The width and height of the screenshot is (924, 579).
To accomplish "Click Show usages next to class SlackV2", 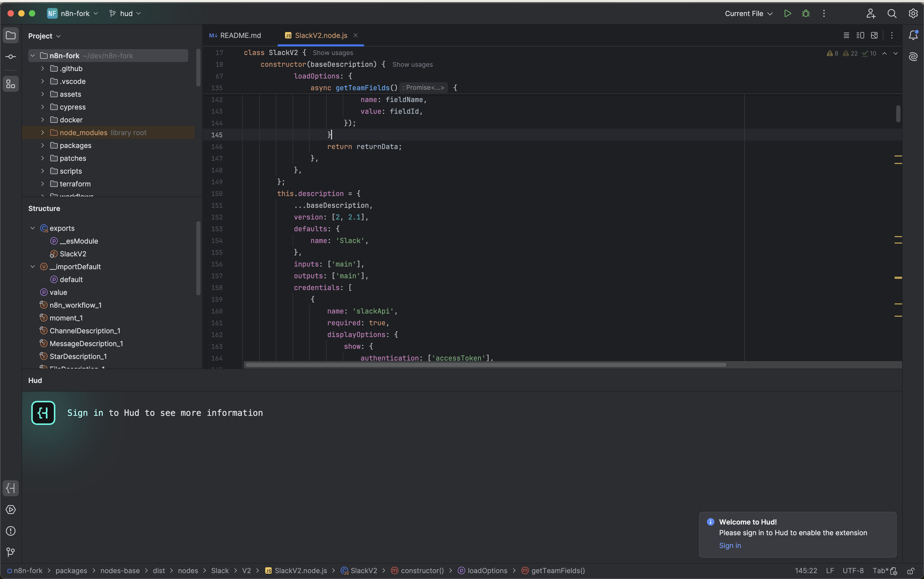I will click(333, 53).
